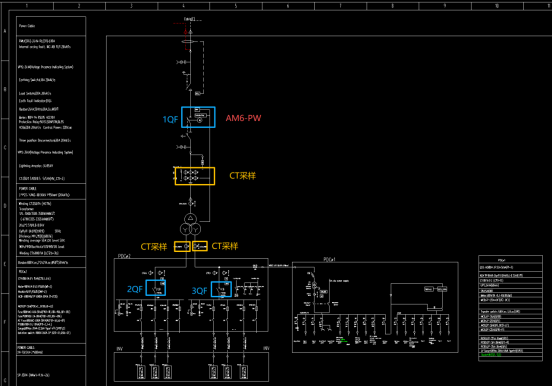The width and height of the screenshot is (553, 386).
Task: Click the large yellow CT sampling box
Action: 195,176
